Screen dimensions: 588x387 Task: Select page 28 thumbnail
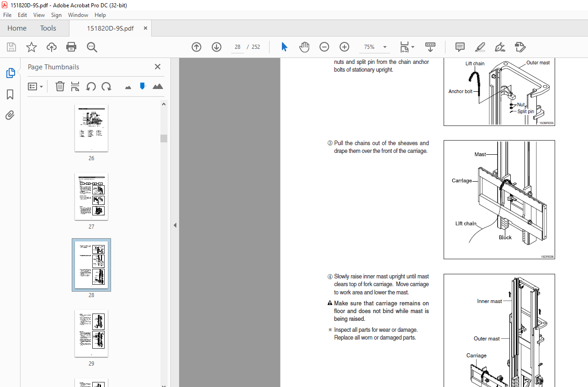(x=91, y=265)
